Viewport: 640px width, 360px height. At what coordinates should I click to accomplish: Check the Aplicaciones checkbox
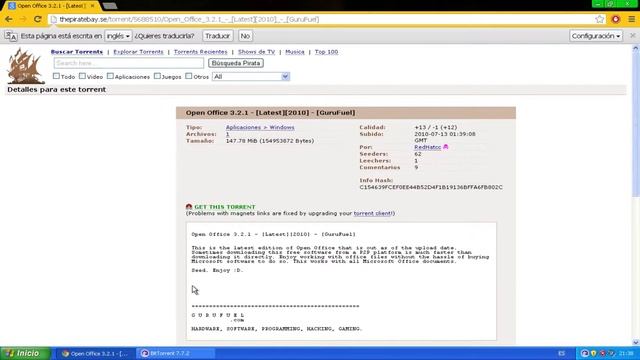tap(110, 76)
